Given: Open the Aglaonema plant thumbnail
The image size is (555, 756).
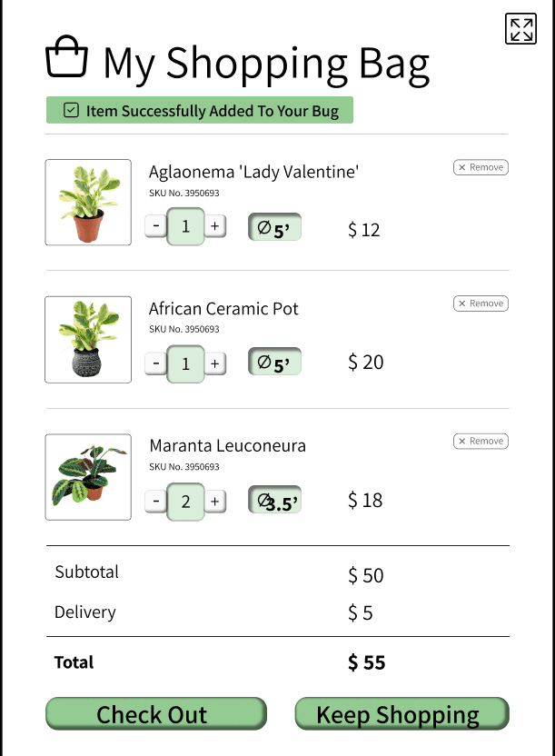Looking at the screenshot, I should click(88, 203).
